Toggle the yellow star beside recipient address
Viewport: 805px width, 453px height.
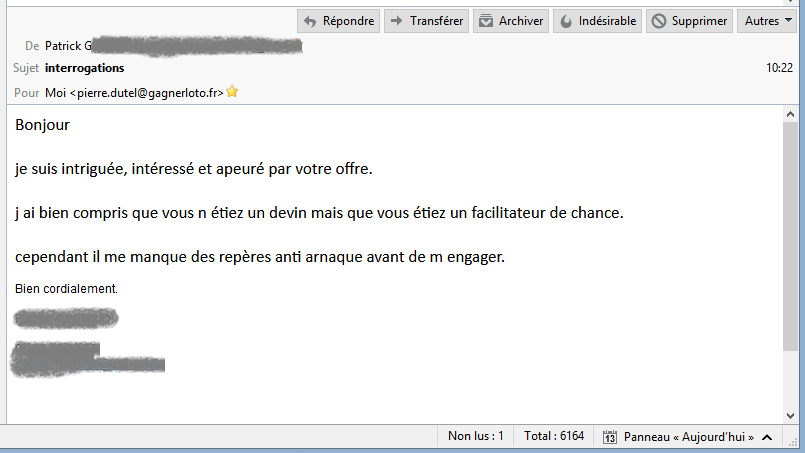click(x=232, y=92)
